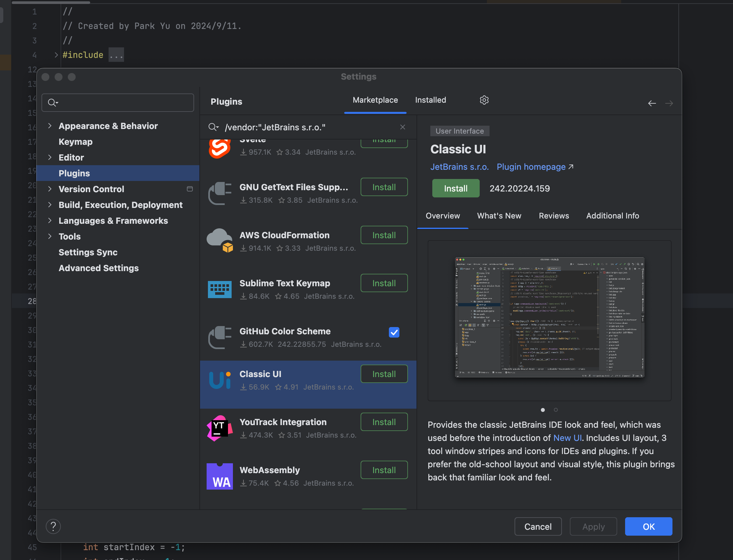733x560 pixels.
Task: Click the GNU GetText plugin icon
Action: pyautogui.click(x=219, y=193)
